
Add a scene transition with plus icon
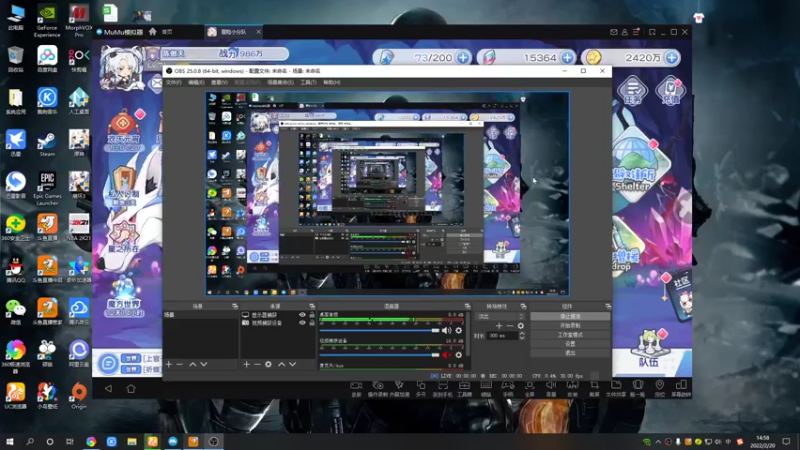pos(499,326)
